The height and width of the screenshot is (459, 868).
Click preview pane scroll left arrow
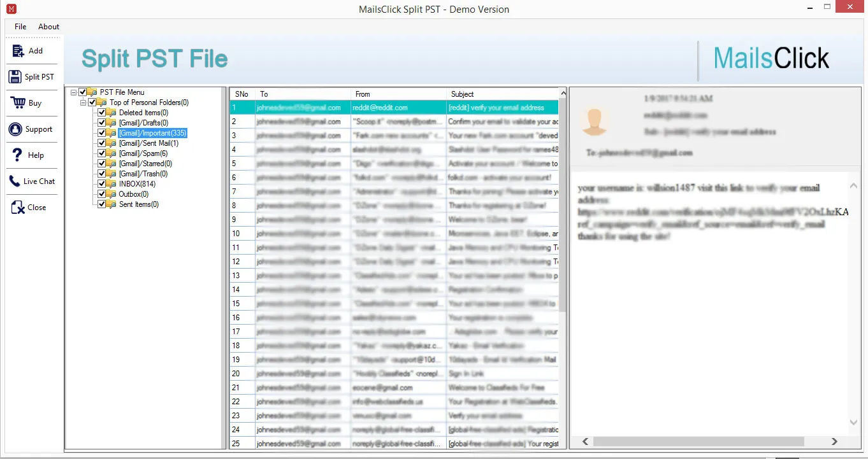click(x=586, y=441)
